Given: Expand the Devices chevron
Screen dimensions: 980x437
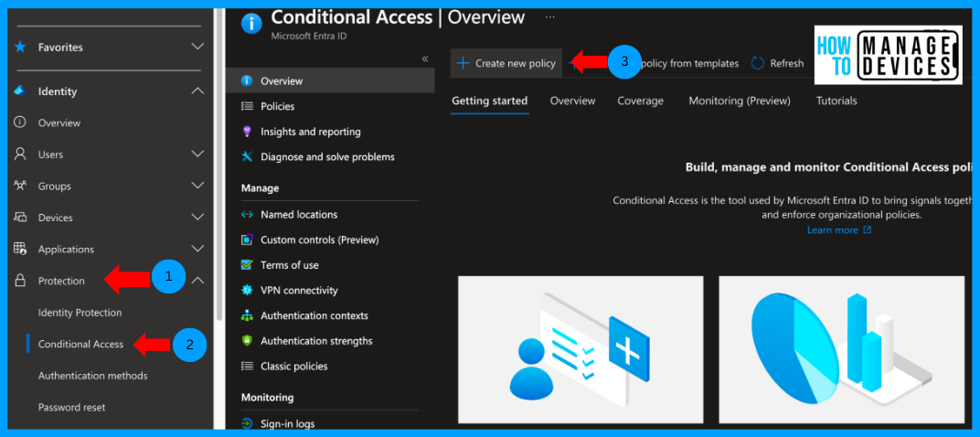Looking at the screenshot, I should pyautogui.click(x=197, y=218).
